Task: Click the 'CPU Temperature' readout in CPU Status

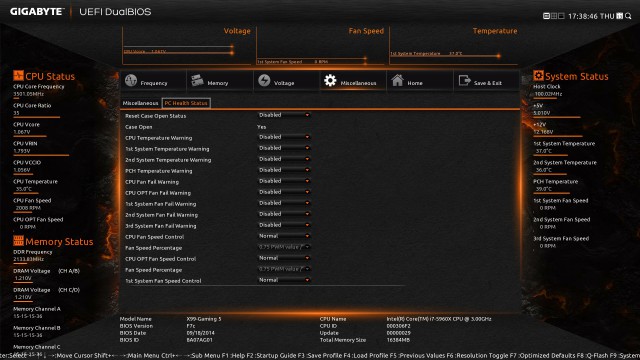Action: click(35, 185)
